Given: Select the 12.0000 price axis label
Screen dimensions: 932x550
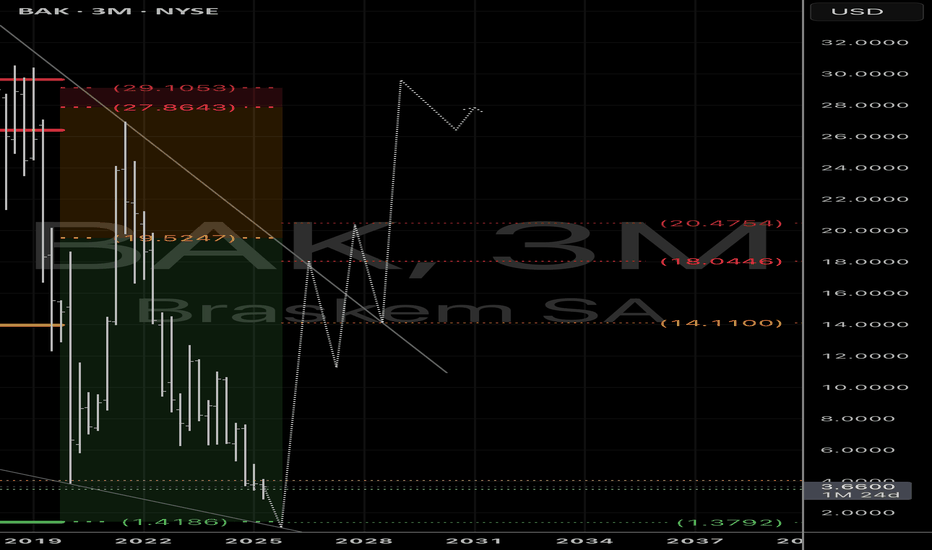Looking at the screenshot, I should (865, 356).
